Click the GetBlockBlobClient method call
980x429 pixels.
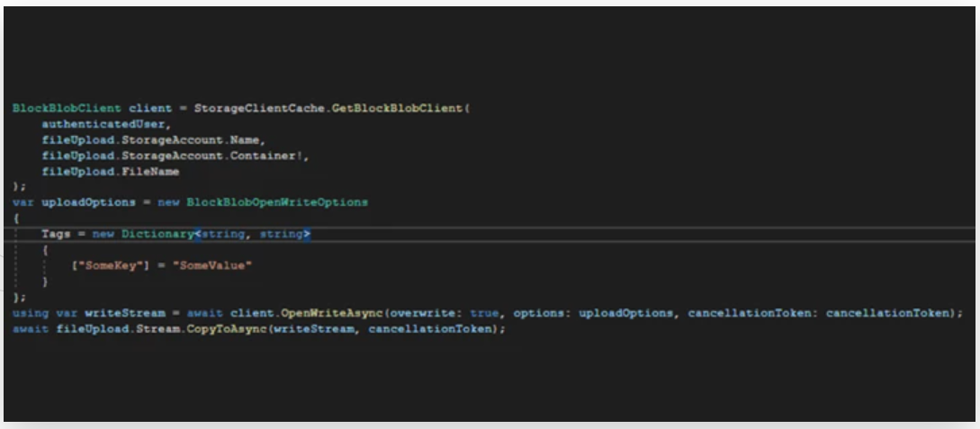tap(399, 109)
